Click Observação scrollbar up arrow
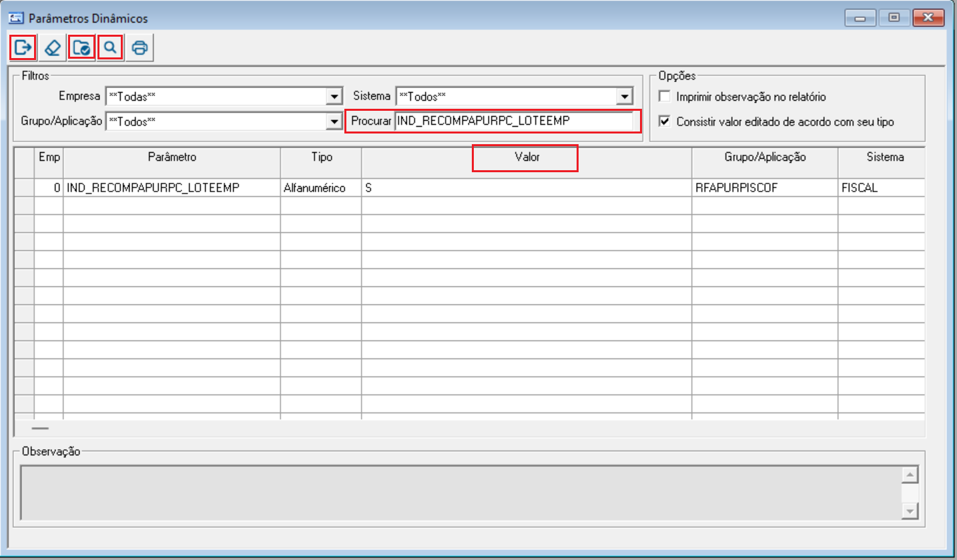Screen dimensions: 957x560 (910, 475)
